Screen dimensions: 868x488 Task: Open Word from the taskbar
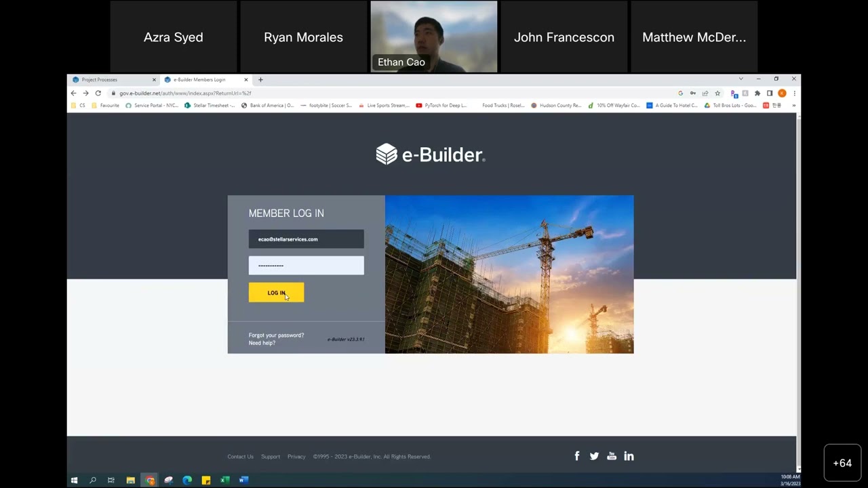(243, 481)
